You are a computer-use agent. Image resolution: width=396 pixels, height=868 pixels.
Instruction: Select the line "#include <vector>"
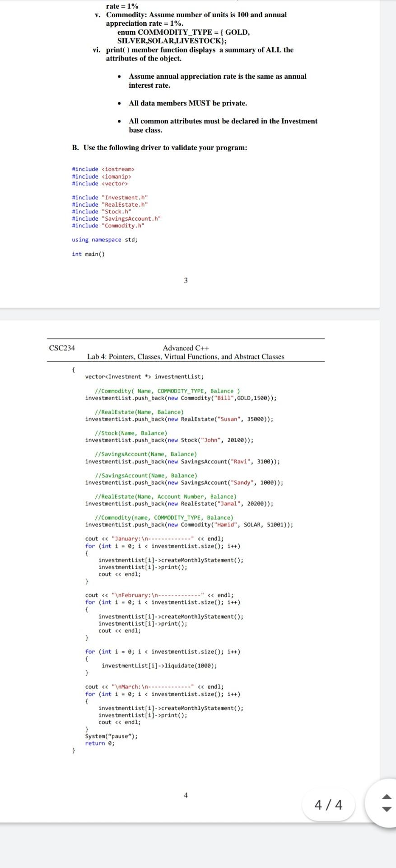[100, 184]
